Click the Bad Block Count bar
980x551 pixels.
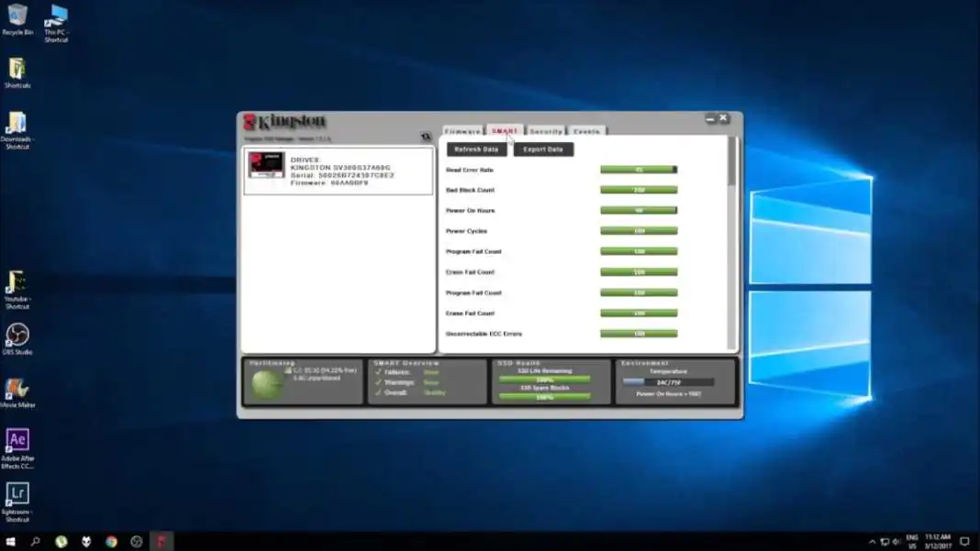pyautogui.click(x=639, y=190)
